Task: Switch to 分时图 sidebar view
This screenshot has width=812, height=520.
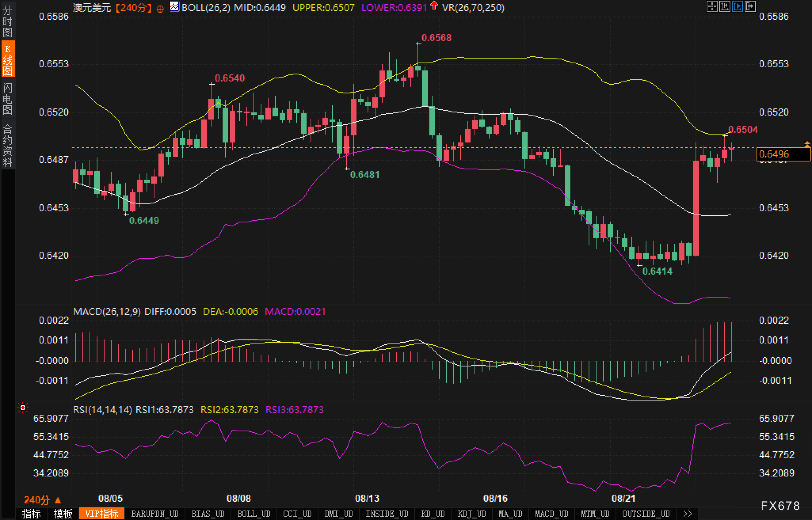Action: 8,21
